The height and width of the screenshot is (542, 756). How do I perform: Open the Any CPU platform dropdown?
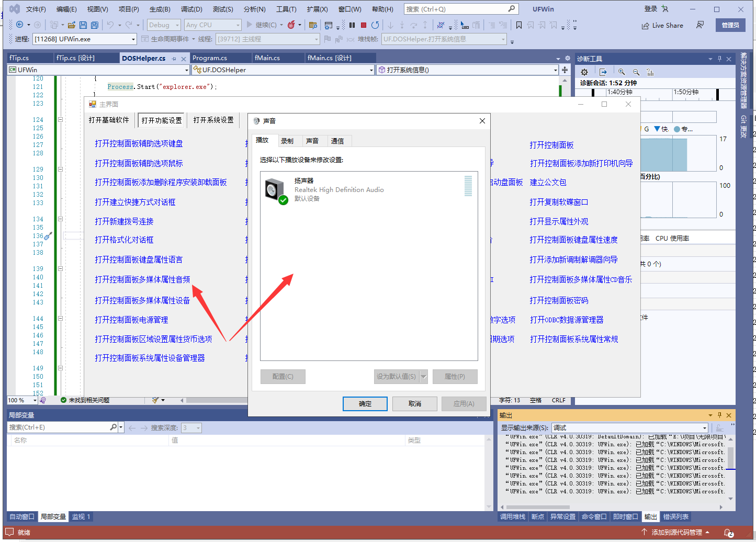[x=213, y=25]
